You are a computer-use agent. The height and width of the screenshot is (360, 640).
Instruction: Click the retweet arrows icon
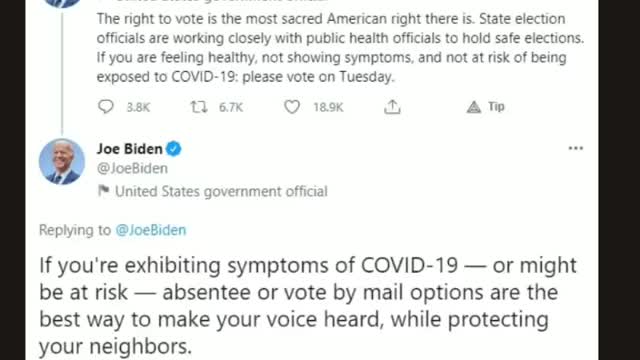click(199, 107)
